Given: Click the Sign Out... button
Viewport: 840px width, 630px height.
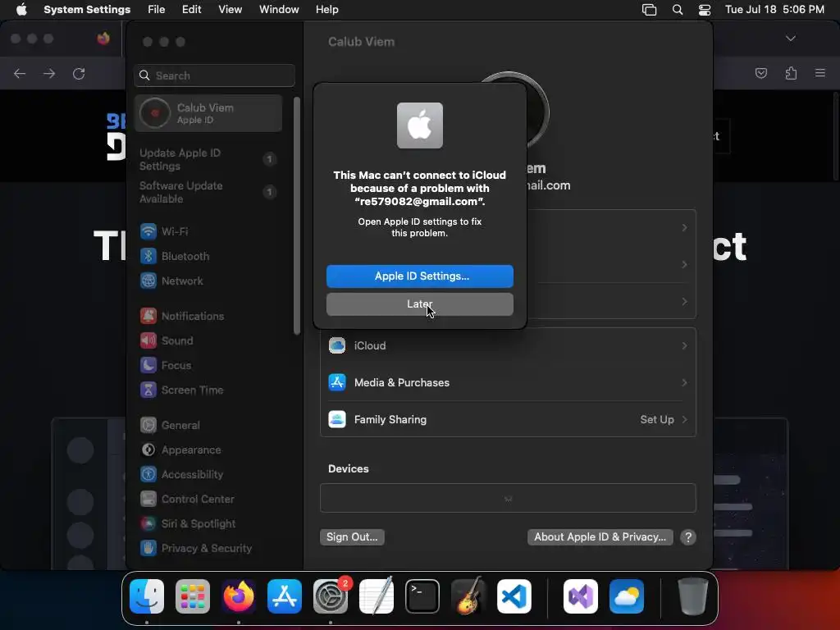Looking at the screenshot, I should coord(352,536).
